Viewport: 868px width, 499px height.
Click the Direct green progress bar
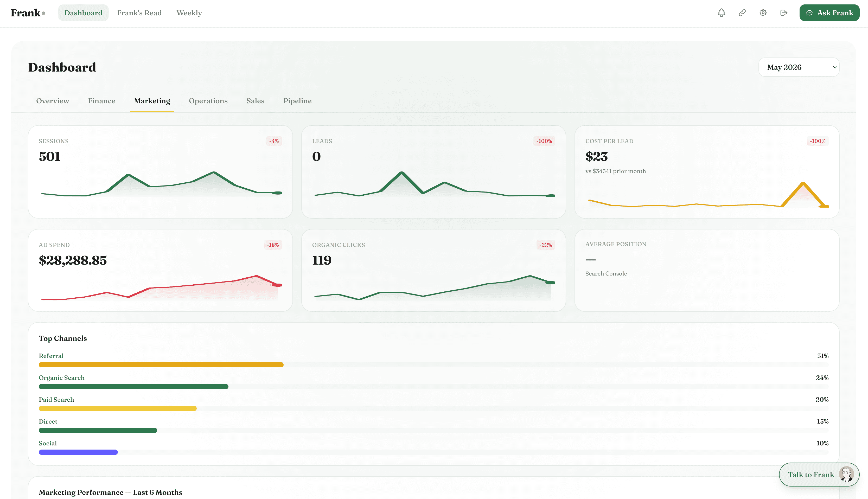pos(98,431)
